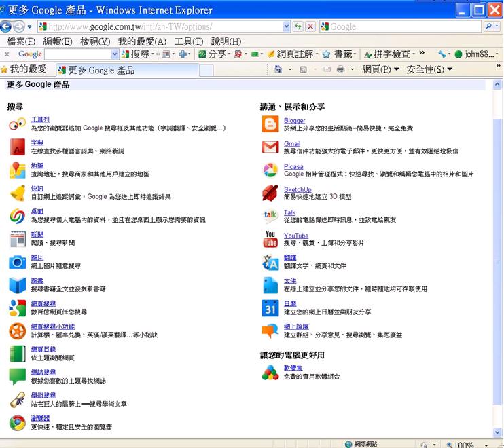
Task: Open the Gmail link
Action: [292, 143]
